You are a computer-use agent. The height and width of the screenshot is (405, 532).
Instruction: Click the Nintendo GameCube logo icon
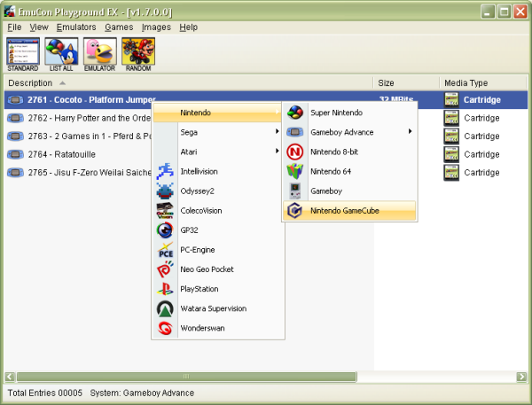(x=295, y=211)
